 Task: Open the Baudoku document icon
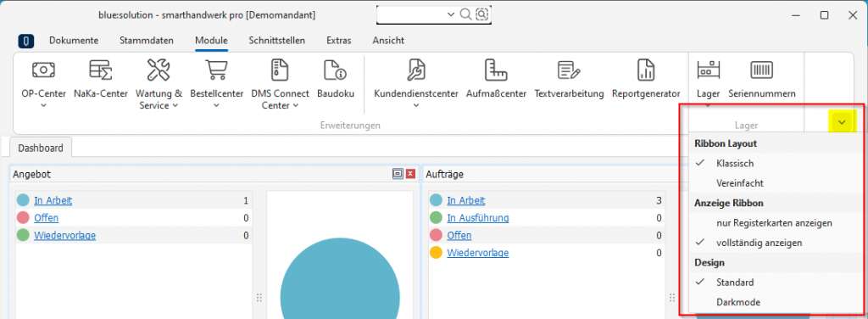click(336, 70)
